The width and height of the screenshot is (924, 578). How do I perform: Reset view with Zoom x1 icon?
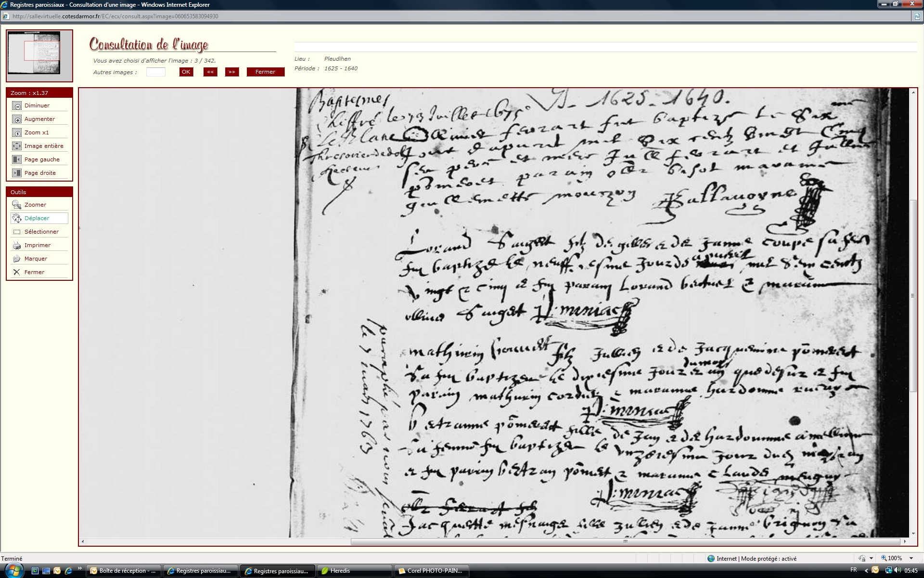[x=17, y=132]
